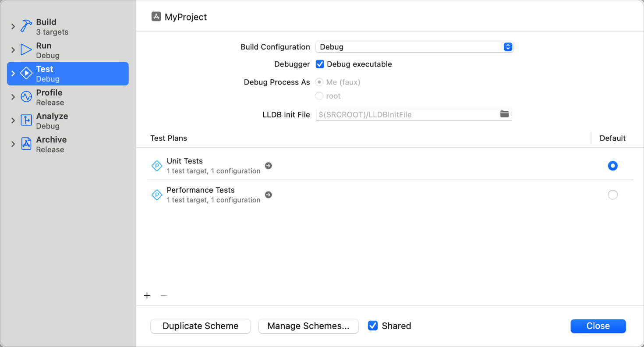Disable the Shared checkbox
The image size is (644, 347).
pyautogui.click(x=372, y=326)
